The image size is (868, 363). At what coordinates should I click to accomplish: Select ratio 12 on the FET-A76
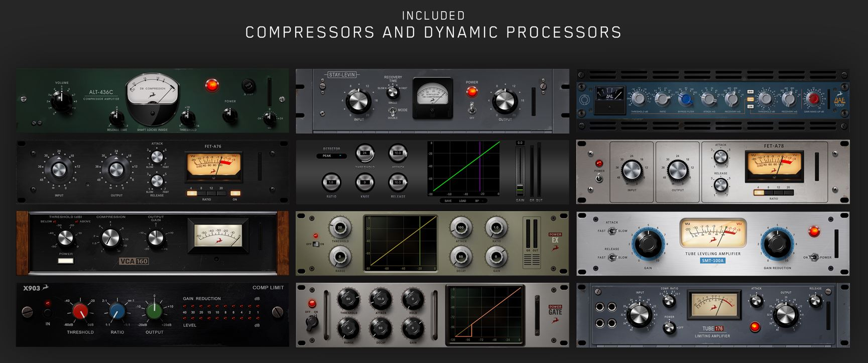point(211,193)
